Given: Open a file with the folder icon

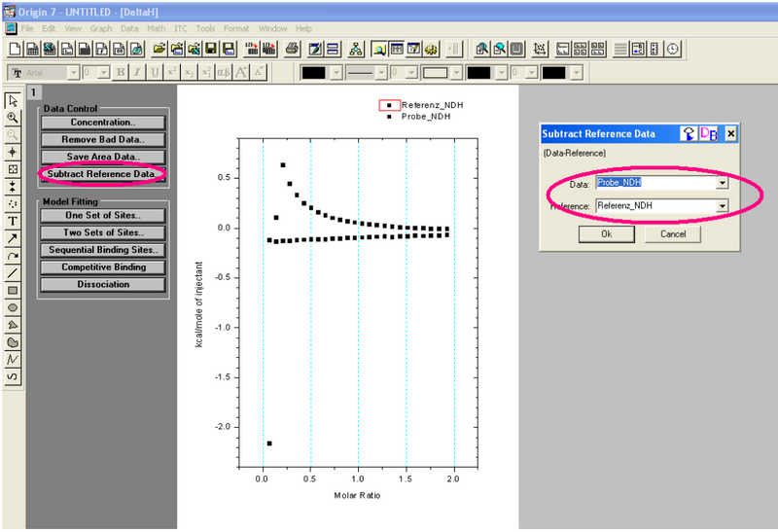Looking at the screenshot, I should (159, 49).
